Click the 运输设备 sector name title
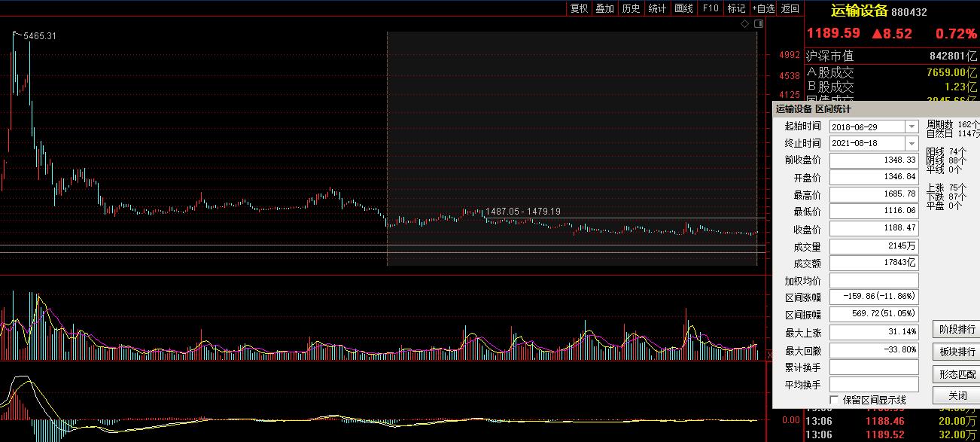 [859, 11]
